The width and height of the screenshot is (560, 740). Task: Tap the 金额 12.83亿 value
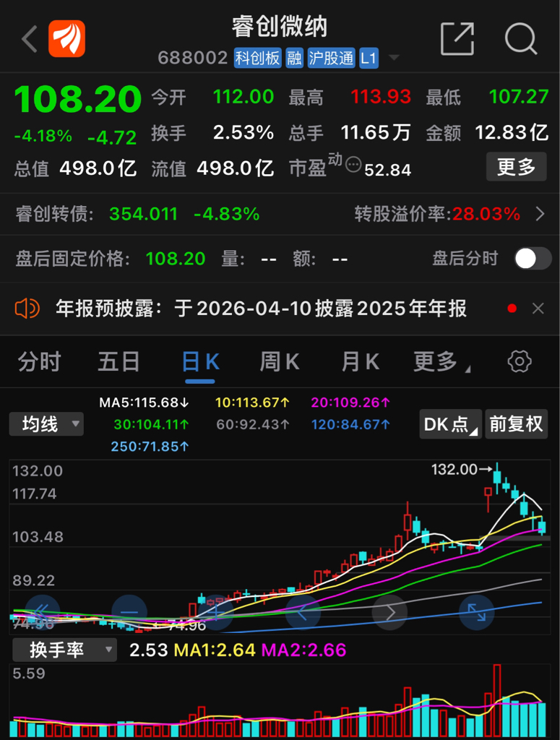pos(512,133)
